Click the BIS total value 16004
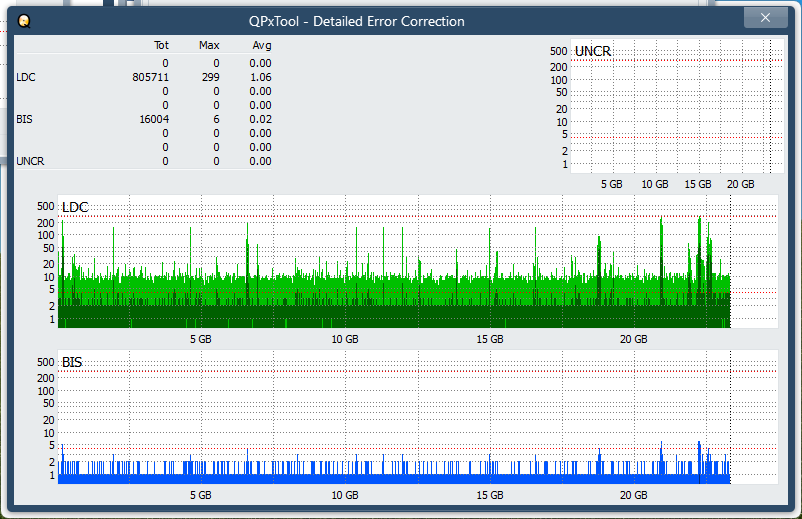 pyautogui.click(x=154, y=119)
